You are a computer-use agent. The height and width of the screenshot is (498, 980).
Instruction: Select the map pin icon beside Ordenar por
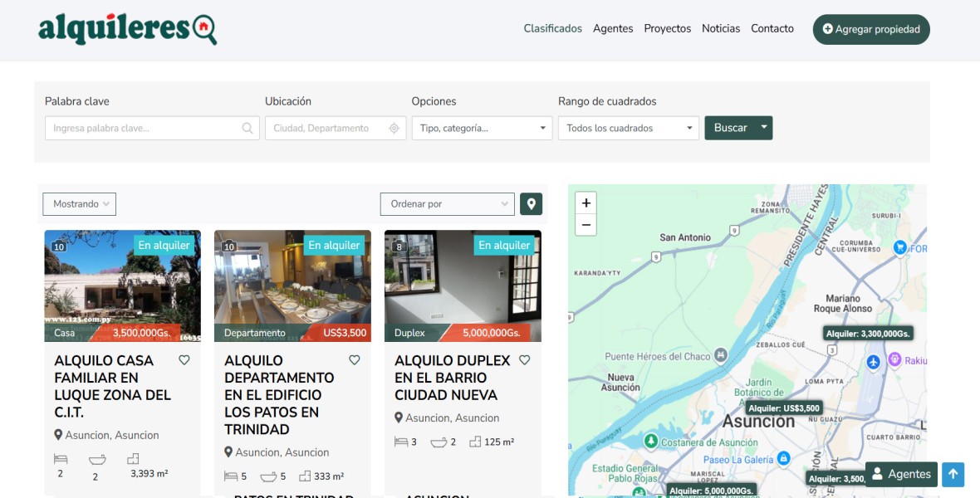(531, 203)
